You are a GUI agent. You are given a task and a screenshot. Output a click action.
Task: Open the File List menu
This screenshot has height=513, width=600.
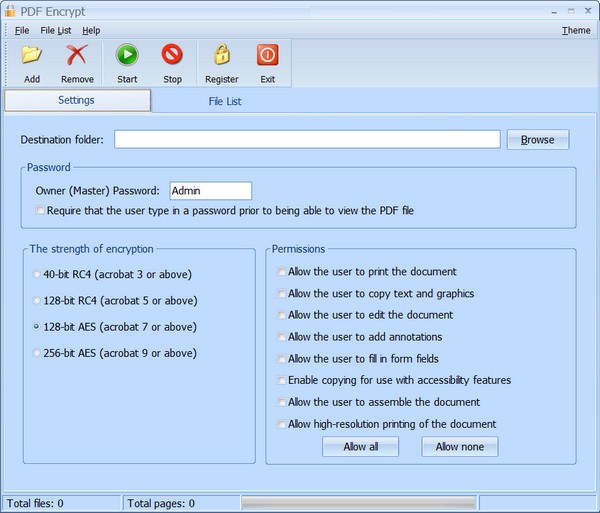pyautogui.click(x=55, y=31)
